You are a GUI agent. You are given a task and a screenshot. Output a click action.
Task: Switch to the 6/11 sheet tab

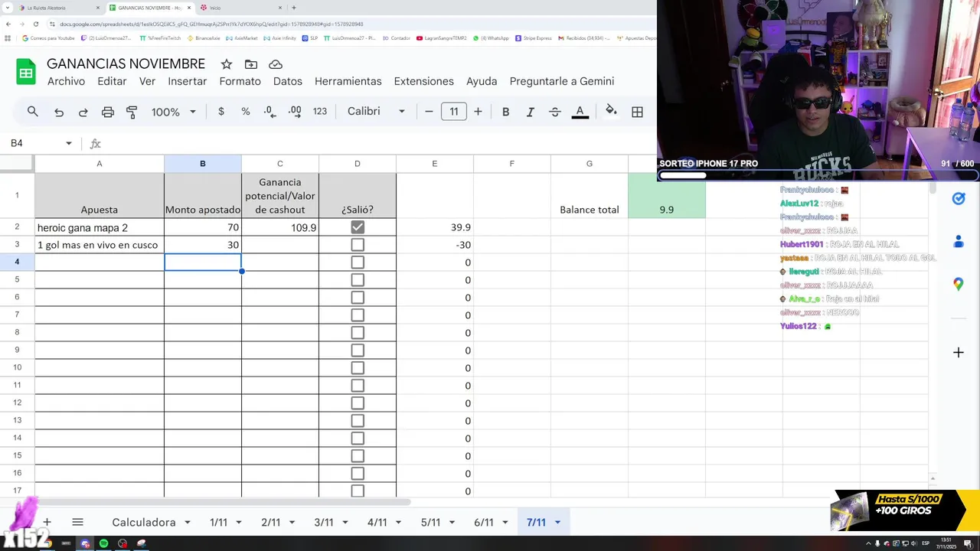pyautogui.click(x=483, y=522)
